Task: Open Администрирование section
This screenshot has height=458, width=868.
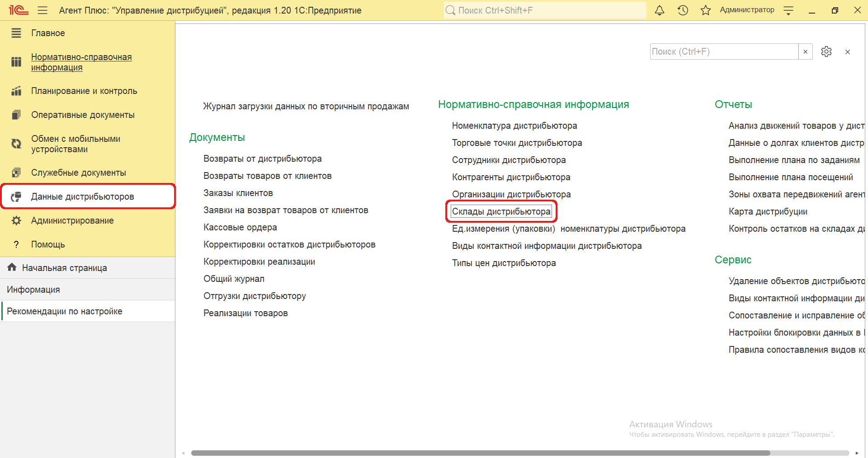Action: coord(72,220)
